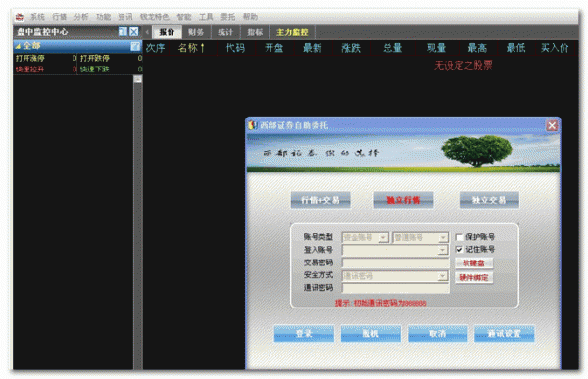Select 快速拉升 in monitoring panel
Image resolution: width=588 pixels, height=379 pixels.
(30, 69)
